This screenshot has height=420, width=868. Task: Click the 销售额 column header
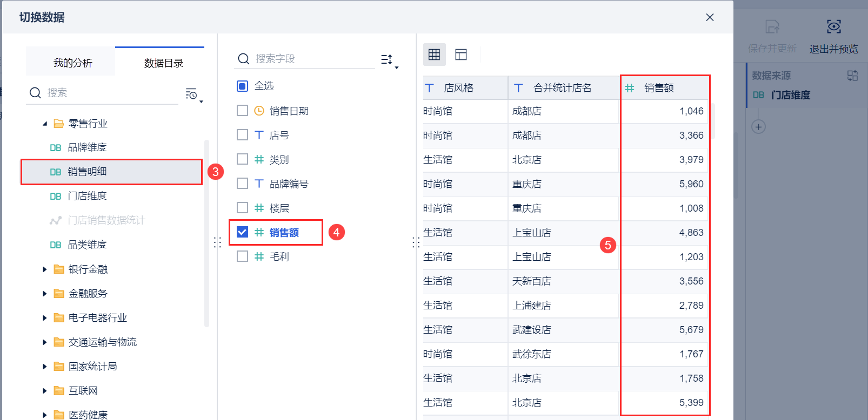click(659, 88)
